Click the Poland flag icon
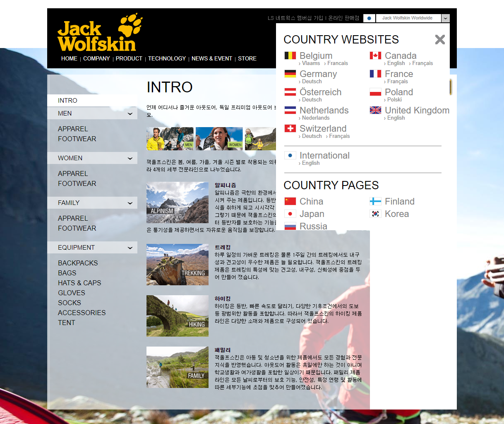This screenshot has width=504, height=424. tap(375, 92)
